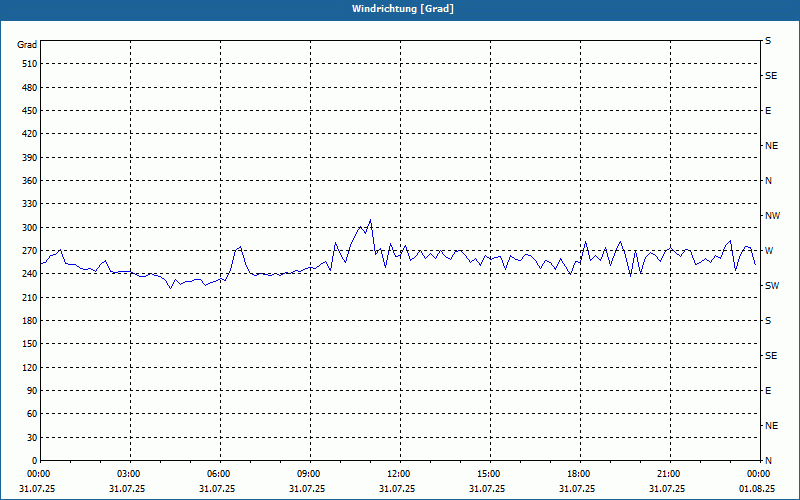The height and width of the screenshot is (500, 800).
Task: Select the 06:00 time label
Action: tap(219, 474)
